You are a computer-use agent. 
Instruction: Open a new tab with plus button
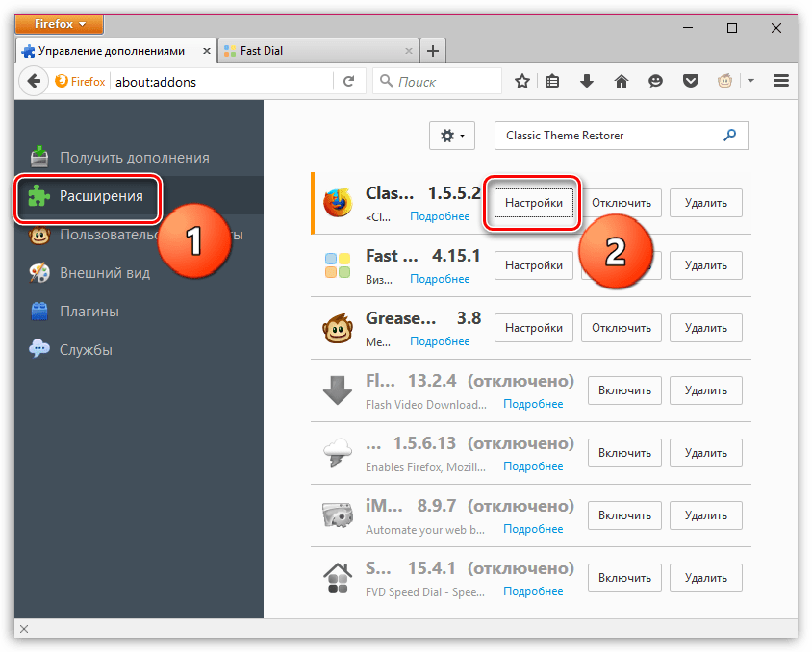click(433, 50)
